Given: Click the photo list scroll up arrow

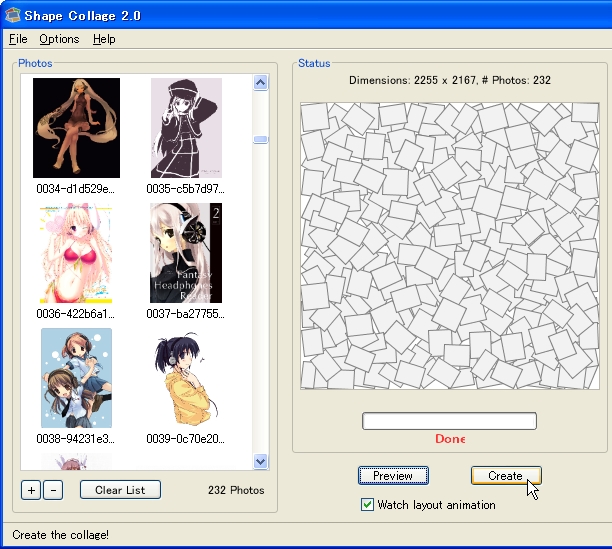Looking at the screenshot, I should [260, 82].
